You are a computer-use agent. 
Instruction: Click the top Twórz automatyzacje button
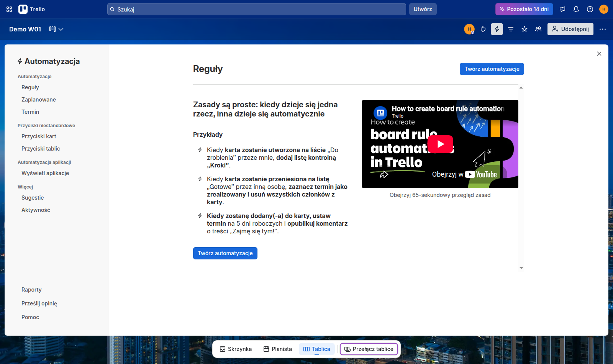tap(492, 69)
